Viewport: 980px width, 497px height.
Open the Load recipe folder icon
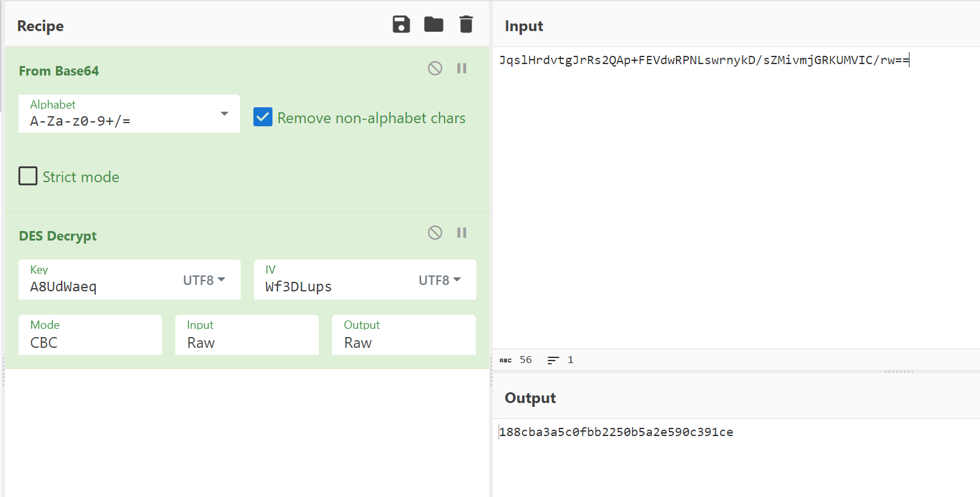(434, 25)
